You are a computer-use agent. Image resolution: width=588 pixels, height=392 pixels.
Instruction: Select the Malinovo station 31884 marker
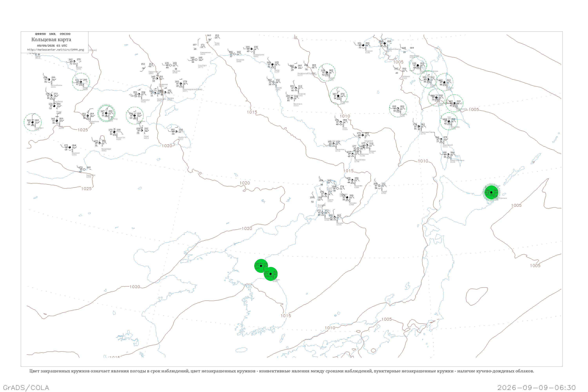(x=352, y=180)
